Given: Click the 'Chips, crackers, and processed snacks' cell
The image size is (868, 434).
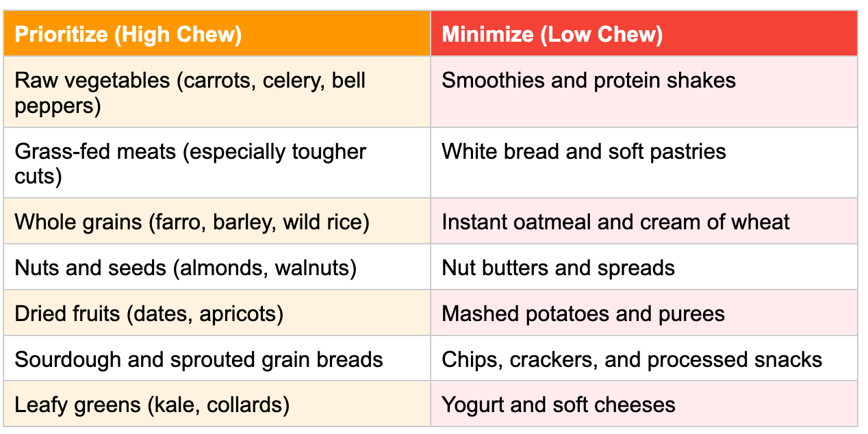Looking at the screenshot, I should pyautogui.click(x=643, y=359).
